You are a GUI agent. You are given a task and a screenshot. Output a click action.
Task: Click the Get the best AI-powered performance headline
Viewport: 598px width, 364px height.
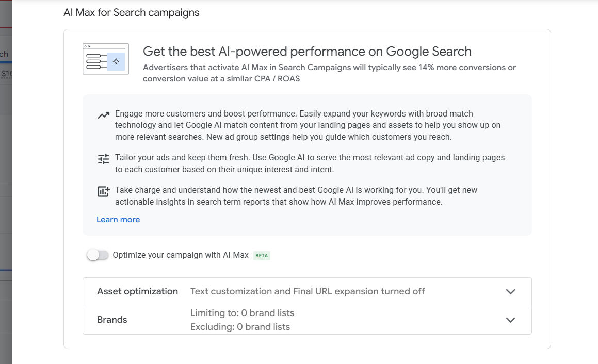pos(307,52)
